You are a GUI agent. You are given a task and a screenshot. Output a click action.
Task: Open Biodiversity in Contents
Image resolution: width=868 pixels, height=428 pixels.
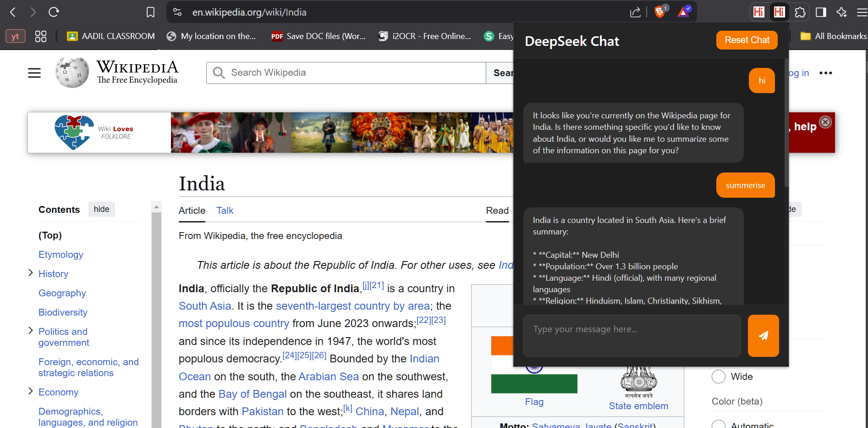pos(63,312)
